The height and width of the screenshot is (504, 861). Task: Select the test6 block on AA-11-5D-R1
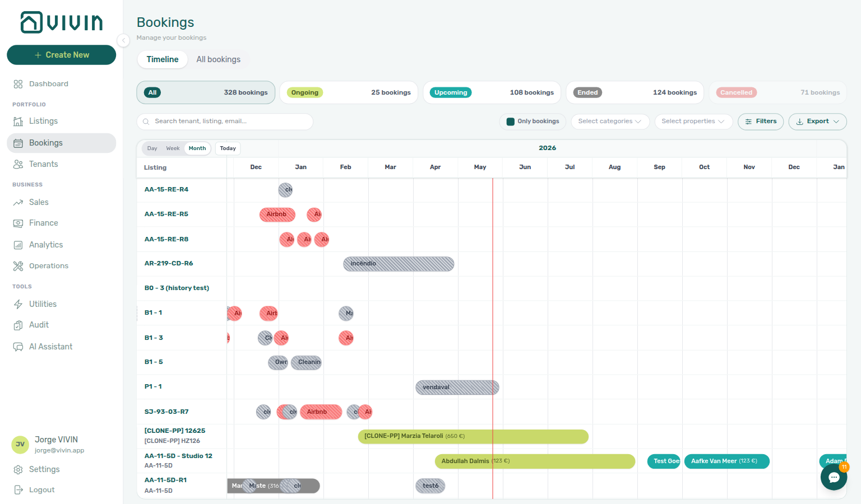430,486
